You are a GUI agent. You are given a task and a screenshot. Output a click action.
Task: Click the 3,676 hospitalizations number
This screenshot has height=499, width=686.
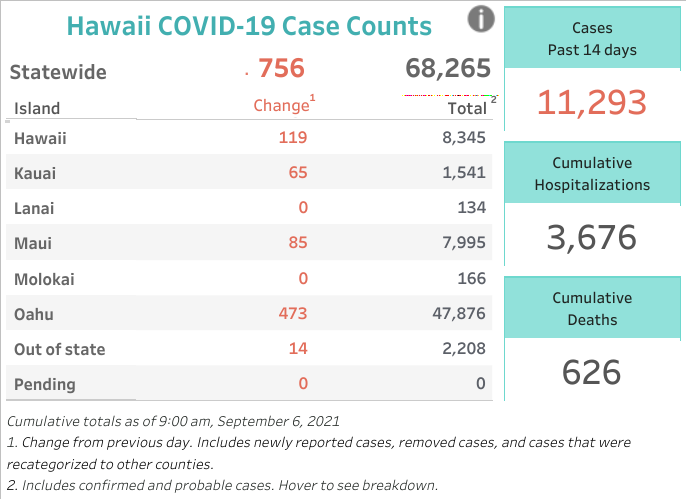click(592, 237)
